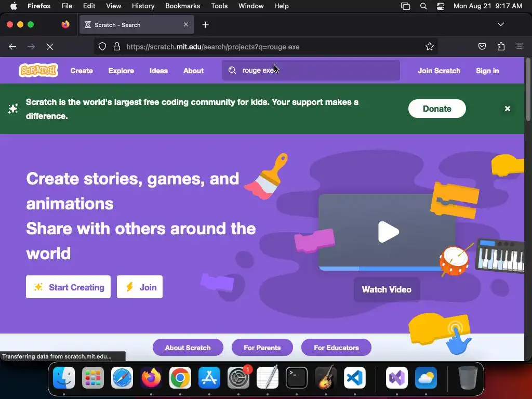Image resolution: width=532 pixels, height=399 pixels.
Task: Open the About page link
Action: 193,71
